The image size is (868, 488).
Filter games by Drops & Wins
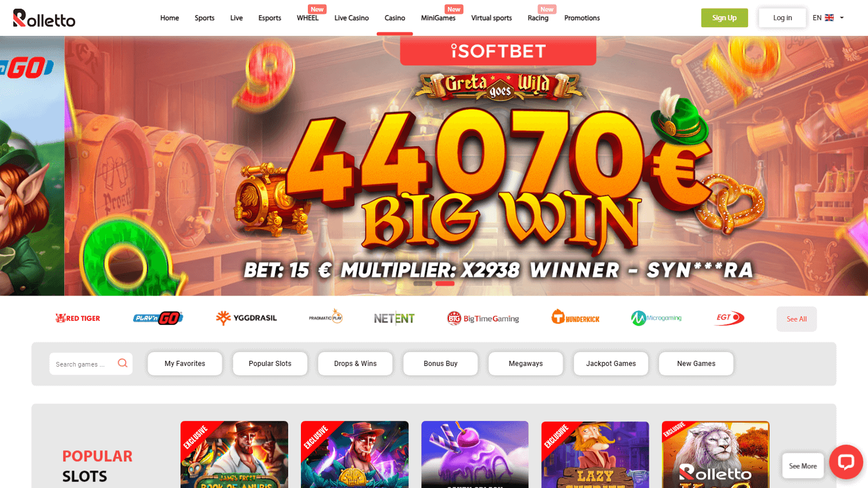pos(355,364)
